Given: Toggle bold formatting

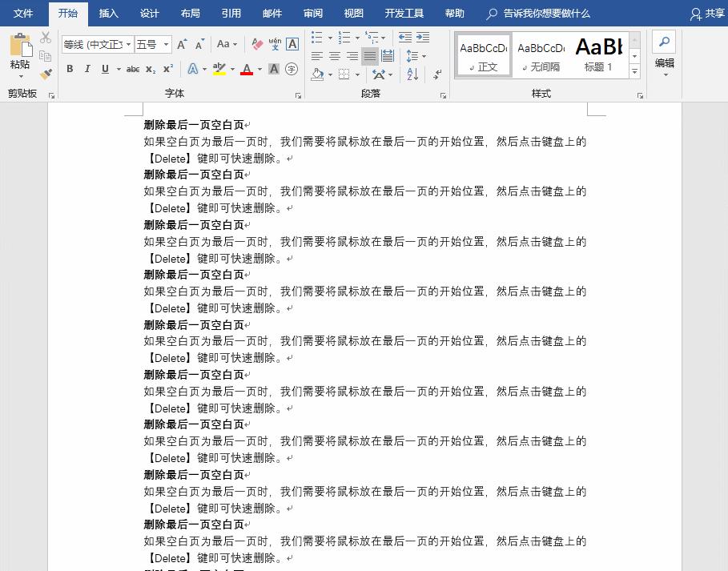Looking at the screenshot, I should [x=70, y=70].
